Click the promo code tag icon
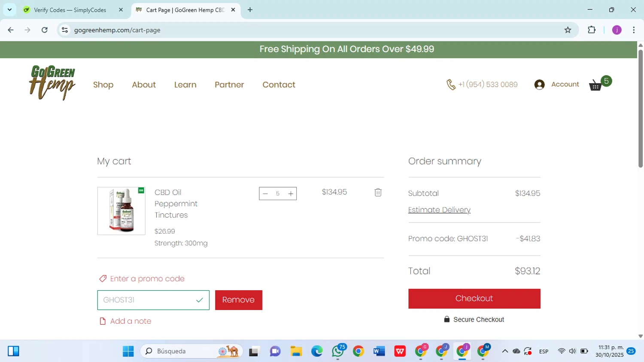This screenshot has width=644, height=362. pyautogui.click(x=103, y=279)
